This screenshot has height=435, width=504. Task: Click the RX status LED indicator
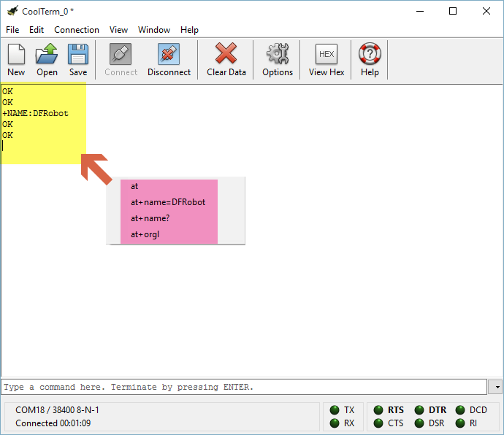(335, 423)
